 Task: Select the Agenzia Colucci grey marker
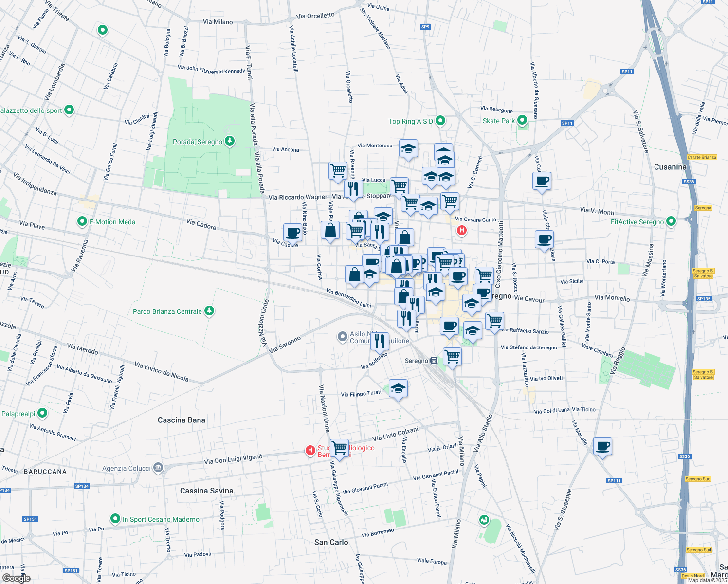point(158,468)
